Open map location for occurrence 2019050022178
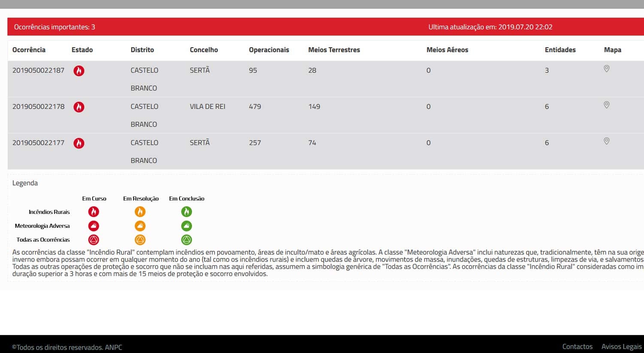 pos(606,105)
